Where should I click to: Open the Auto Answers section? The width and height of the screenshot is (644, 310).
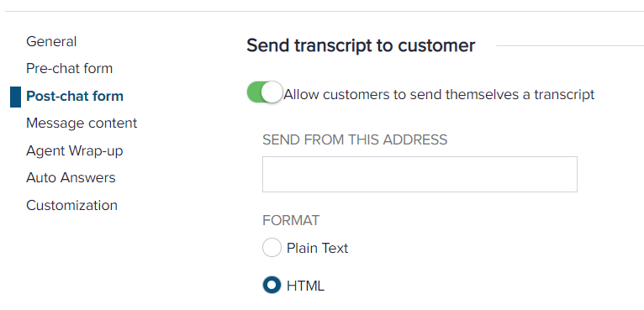[x=71, y=178]
